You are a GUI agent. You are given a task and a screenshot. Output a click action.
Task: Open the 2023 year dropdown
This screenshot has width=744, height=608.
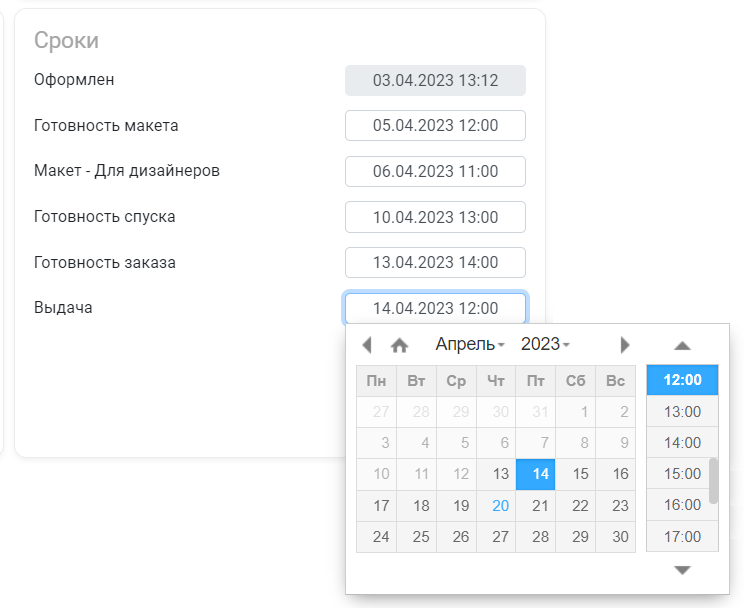tap(545, 344)
